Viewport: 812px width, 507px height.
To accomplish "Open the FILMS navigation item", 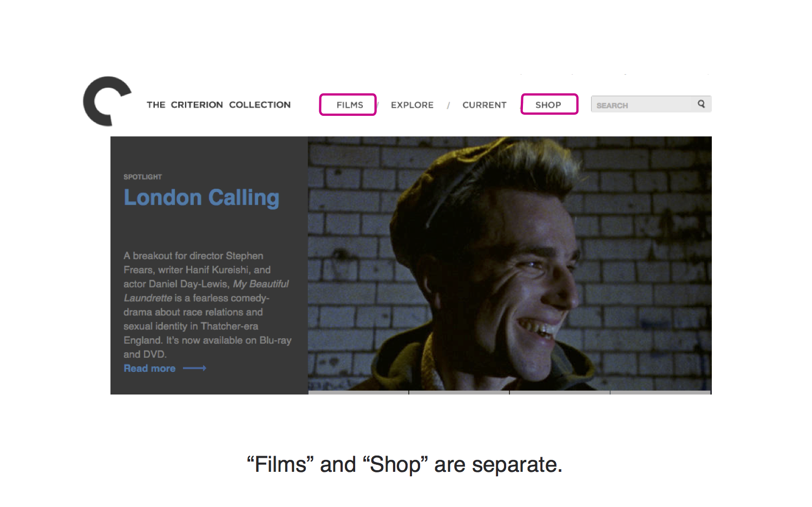I will (350, 105).
